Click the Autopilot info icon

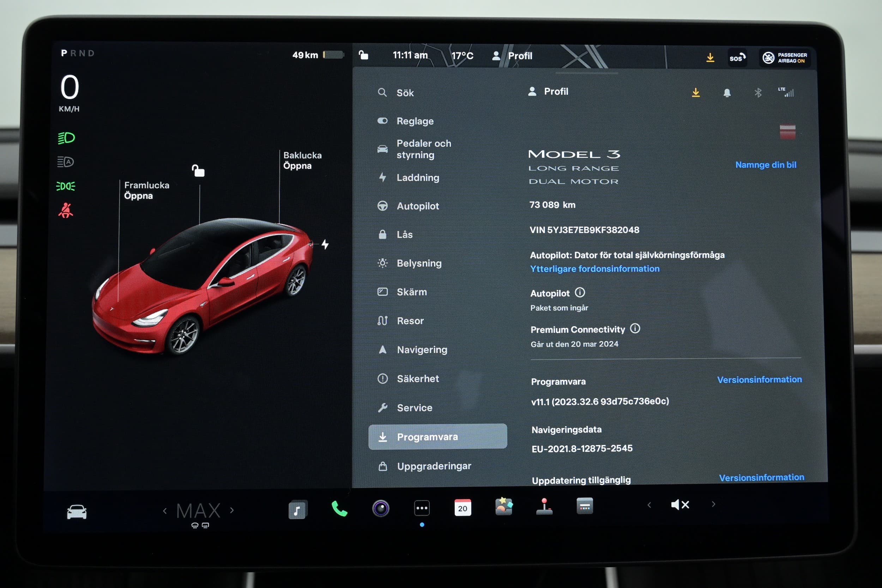[580, 292]
